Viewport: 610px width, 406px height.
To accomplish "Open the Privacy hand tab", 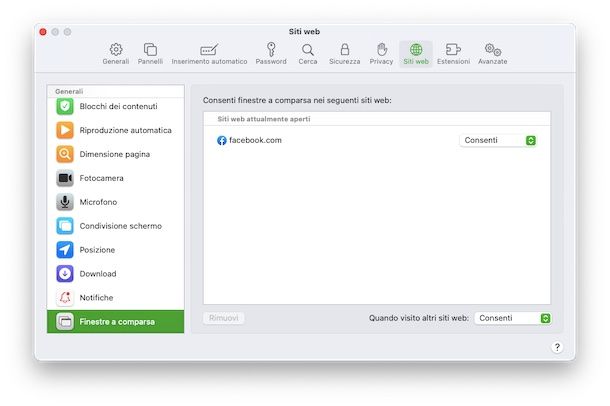I will [381, 54].
